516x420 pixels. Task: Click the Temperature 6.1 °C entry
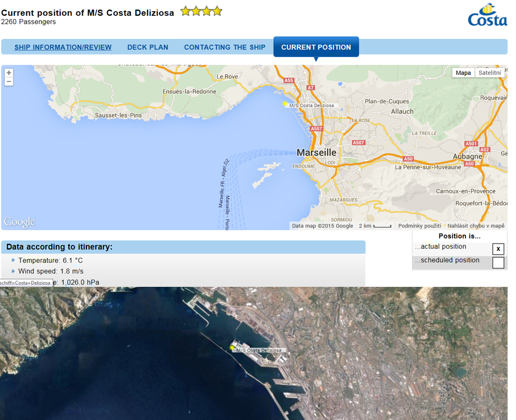tap(50, 260)
